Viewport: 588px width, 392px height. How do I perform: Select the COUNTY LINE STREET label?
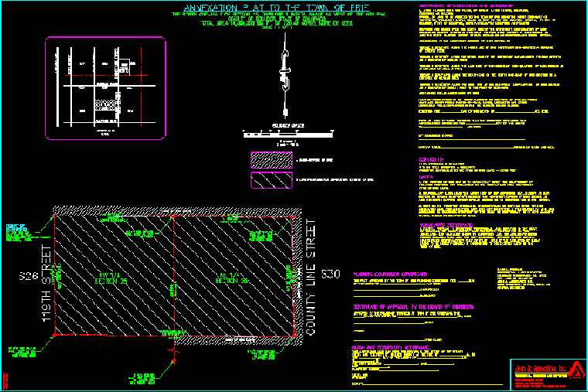coord(311,277)
